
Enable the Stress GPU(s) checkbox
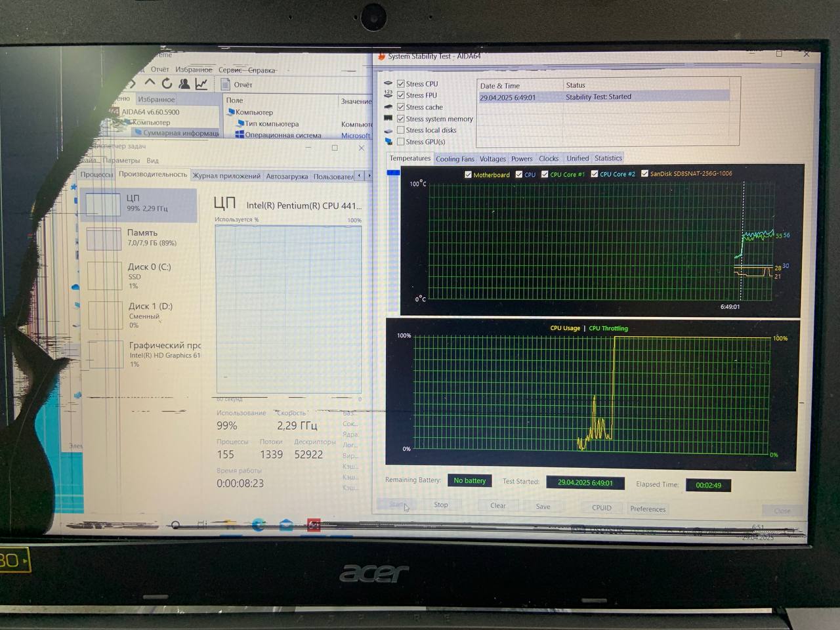coord(400,142)
